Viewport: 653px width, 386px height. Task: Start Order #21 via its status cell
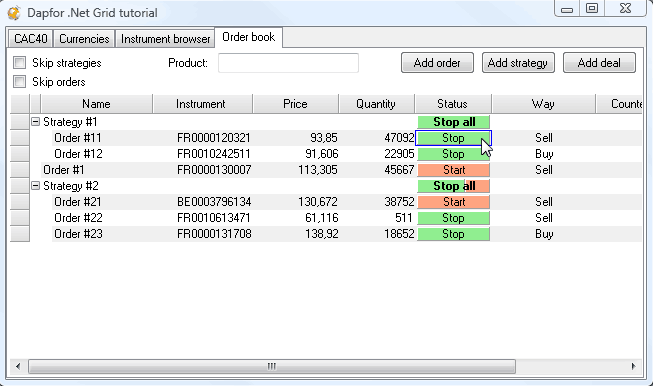[454, 202]
